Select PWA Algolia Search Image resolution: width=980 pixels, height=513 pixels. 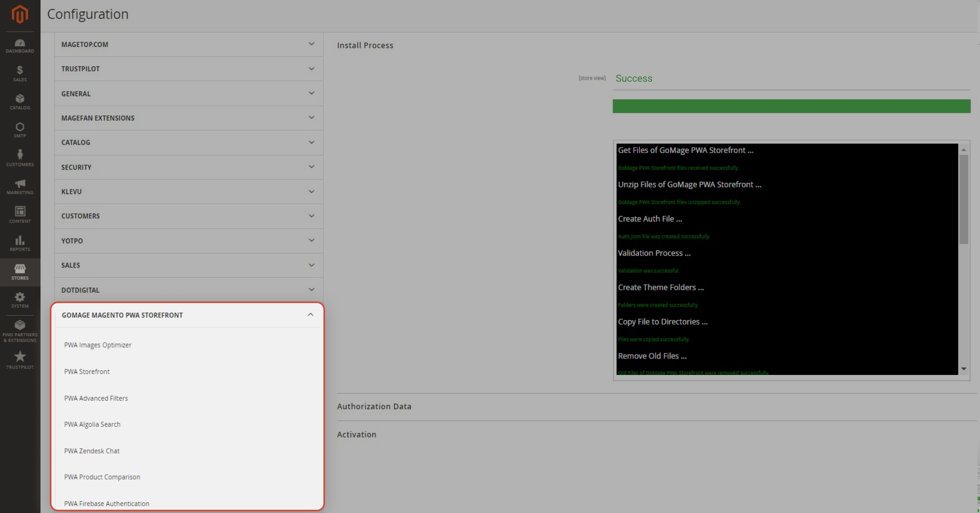tap(92, 424)
